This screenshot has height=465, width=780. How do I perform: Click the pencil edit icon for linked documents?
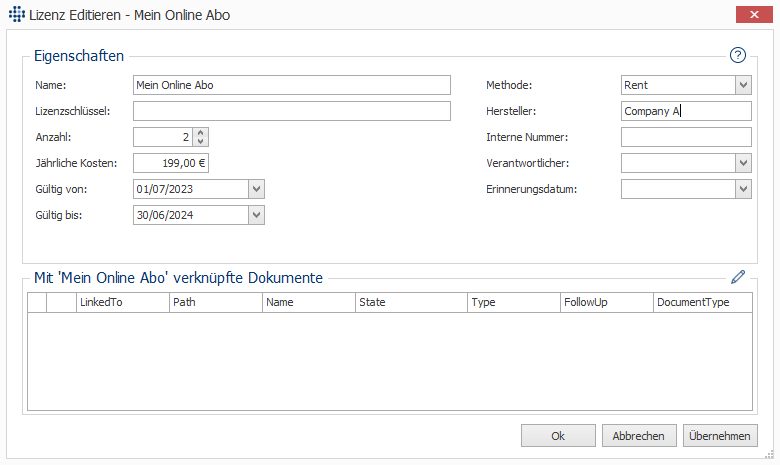coord(738,277)
